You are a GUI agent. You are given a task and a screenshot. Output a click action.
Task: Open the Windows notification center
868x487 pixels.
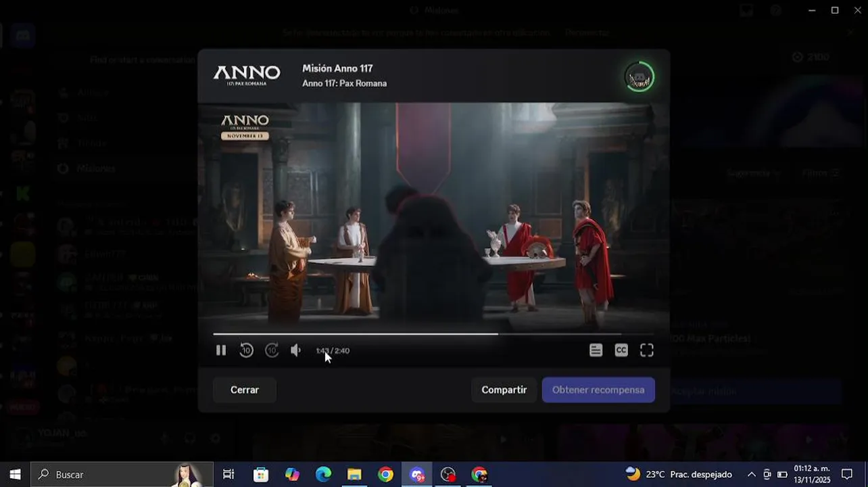847,474
